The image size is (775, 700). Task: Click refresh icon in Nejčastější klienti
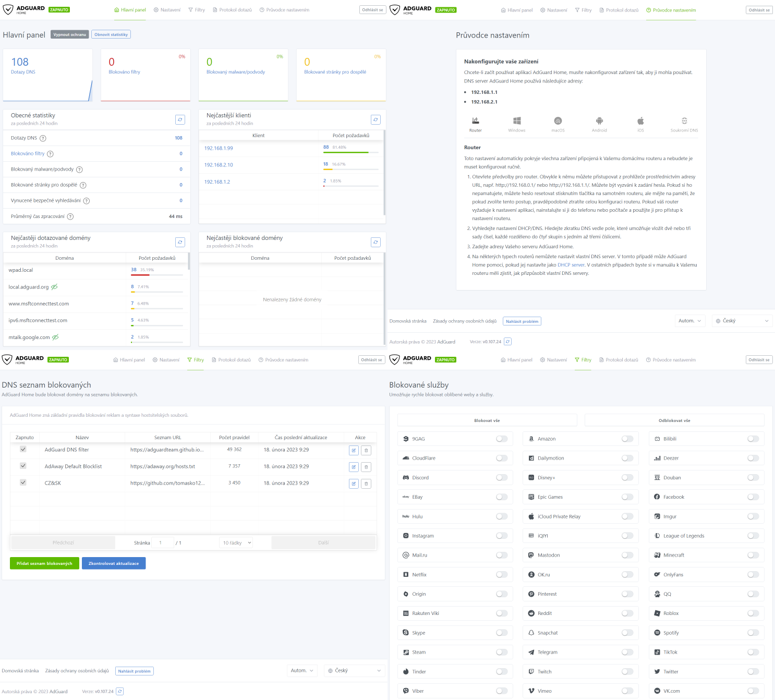tap(376, 119)
